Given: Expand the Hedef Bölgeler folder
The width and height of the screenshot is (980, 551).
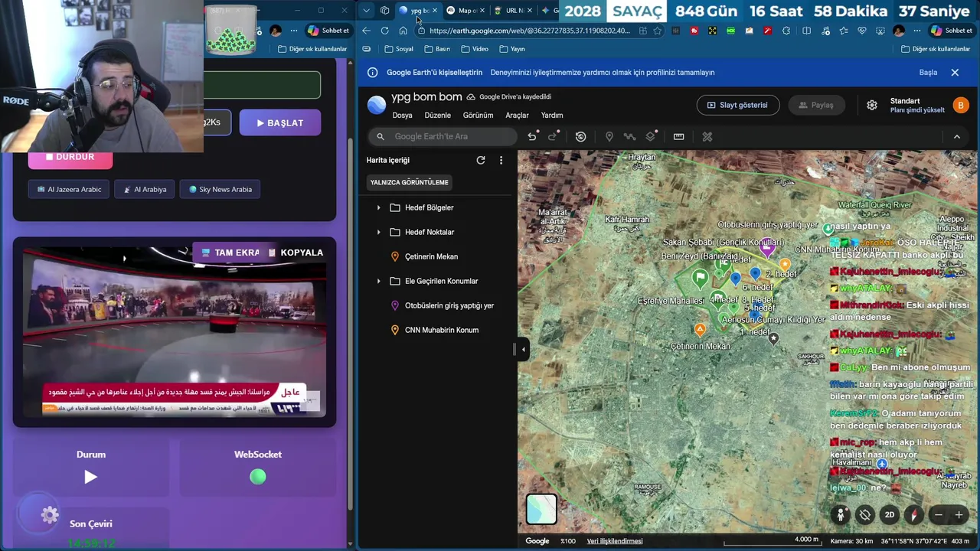Looking at the screenshot, I should (x=378, y=207).
